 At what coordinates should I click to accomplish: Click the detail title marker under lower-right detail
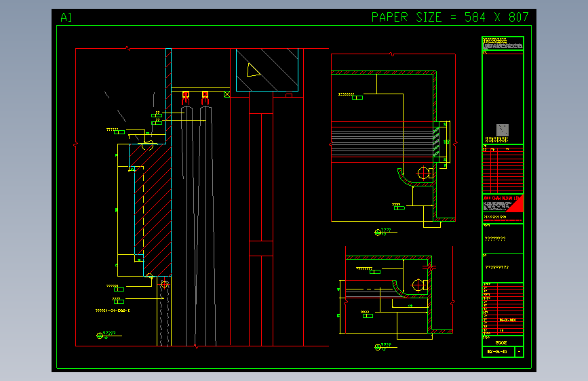(x=385, y=347)
